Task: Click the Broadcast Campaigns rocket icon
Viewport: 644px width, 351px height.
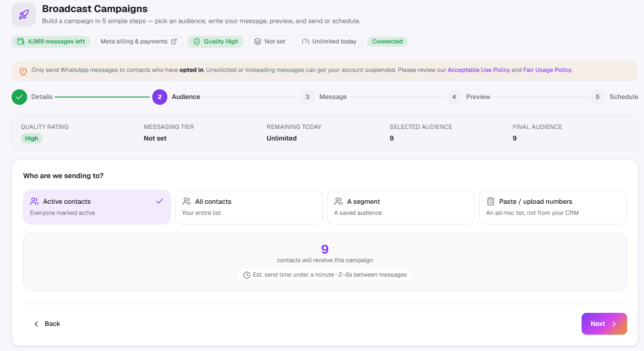Action: [24, 14]
